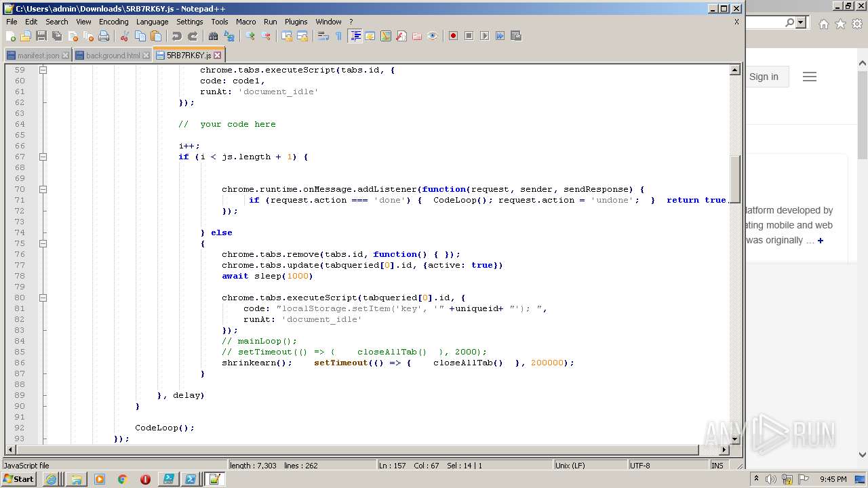Close the 5RB7RK6Y.js tab
868x488 pixels.
tap(218, 56)
